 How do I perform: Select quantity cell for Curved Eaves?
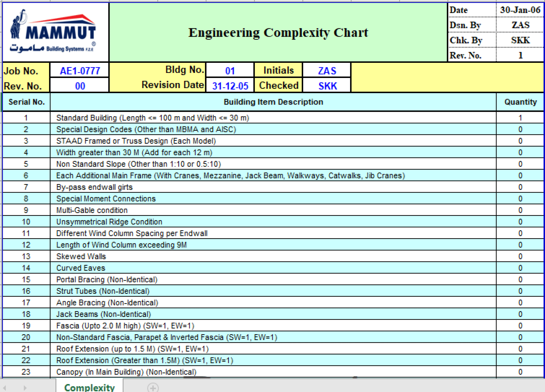click(x=520, y=268)
